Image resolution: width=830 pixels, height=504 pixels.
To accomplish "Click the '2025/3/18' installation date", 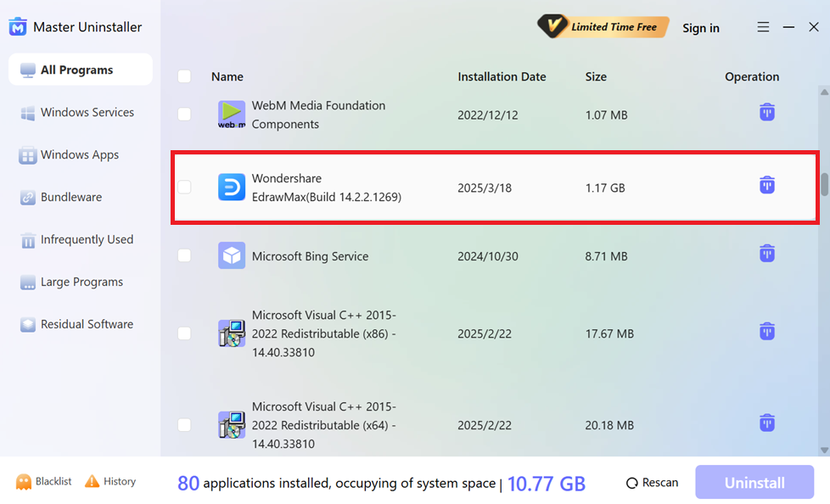I will pos(485,188).
